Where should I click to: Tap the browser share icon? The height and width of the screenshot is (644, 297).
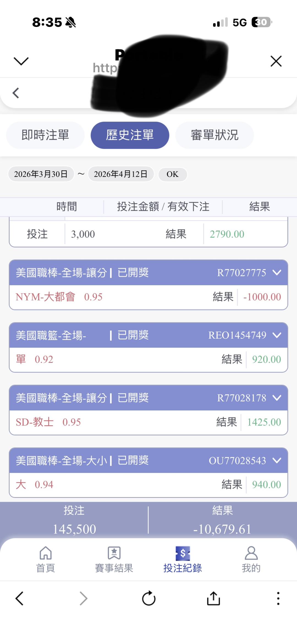click(213, 598)
